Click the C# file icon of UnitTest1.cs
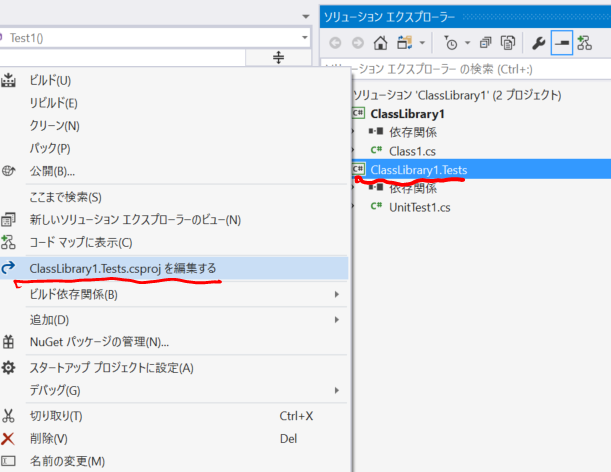The width and height of the screenshot is (611, 472). click(x=376, y=206)
